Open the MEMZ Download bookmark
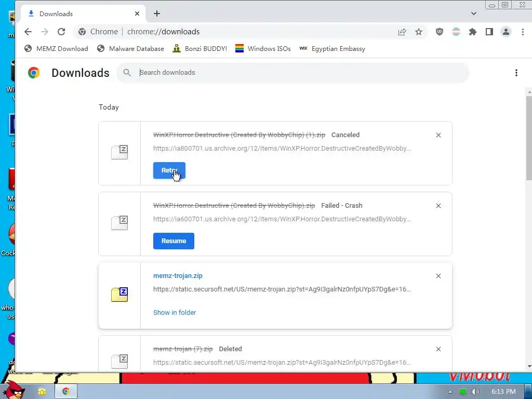532x399 pixels. (x=56, y=48)
